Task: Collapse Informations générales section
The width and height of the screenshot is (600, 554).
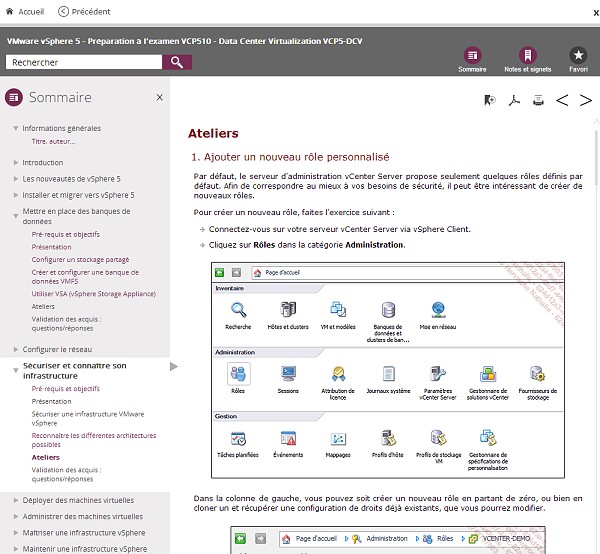Action: coord(16,128)
